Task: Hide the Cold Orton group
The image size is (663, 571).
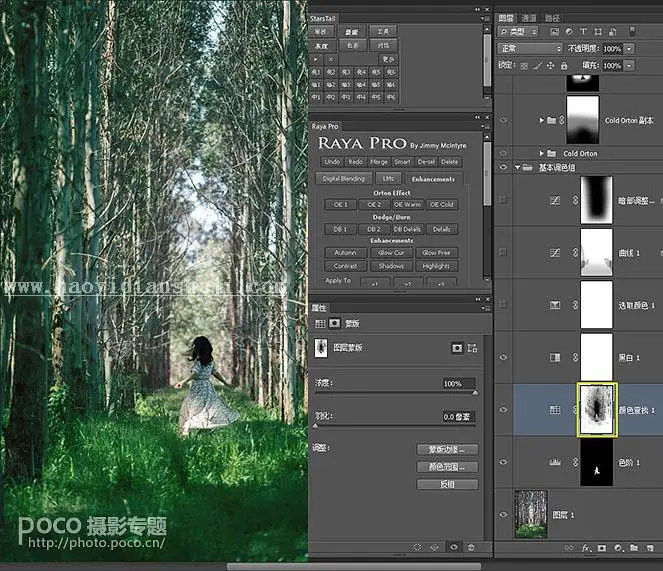Action: (x=503, y=153)
